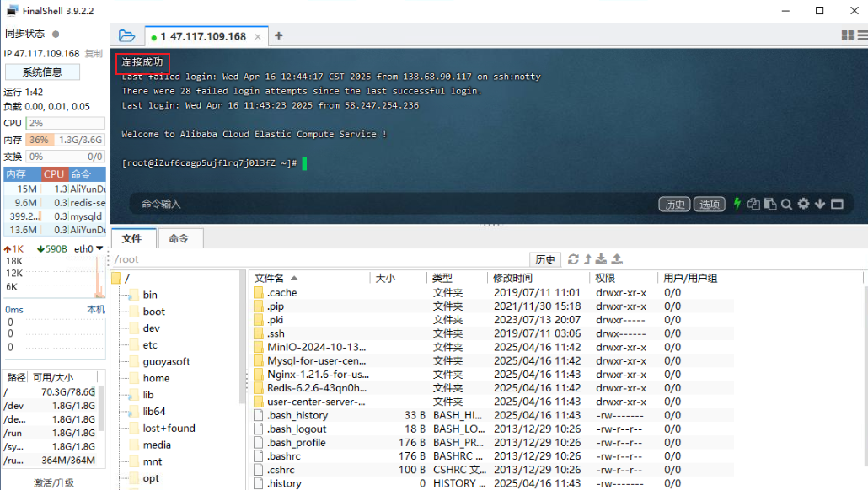The width and height of the screenshot is (868, 490).
Task: Open the eth0 network interface dropdown
Action: (x=99, y=248)
